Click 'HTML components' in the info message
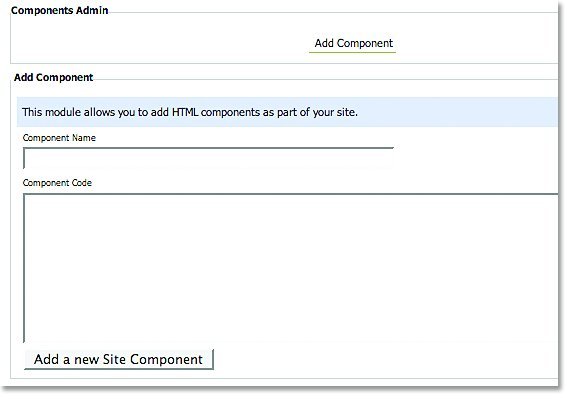Image resolution: width=567 pixels, height=400 pixels. point(216,112)
